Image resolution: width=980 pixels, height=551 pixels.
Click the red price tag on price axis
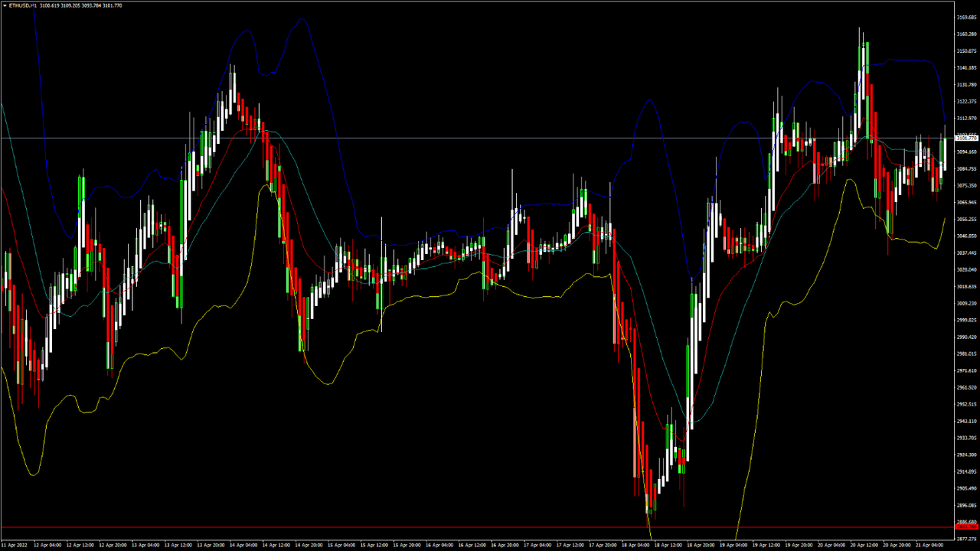pyautogui.click(x=967, y=527)
